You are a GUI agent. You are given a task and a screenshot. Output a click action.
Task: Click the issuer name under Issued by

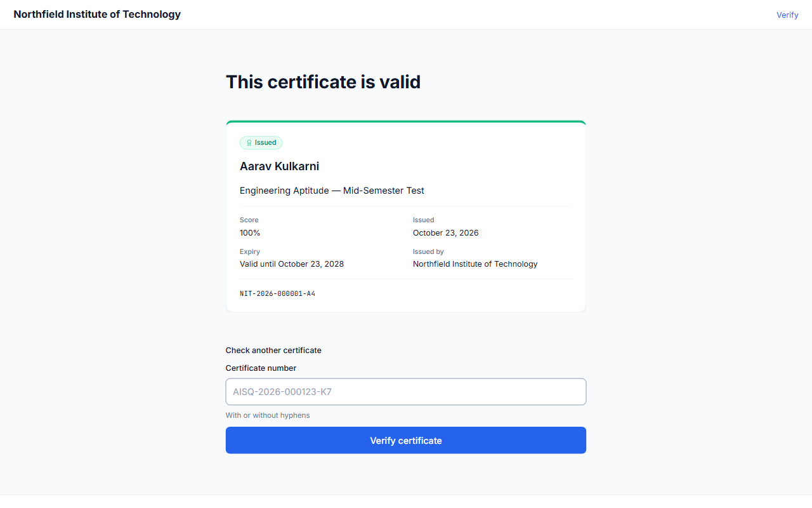point(475,264)
